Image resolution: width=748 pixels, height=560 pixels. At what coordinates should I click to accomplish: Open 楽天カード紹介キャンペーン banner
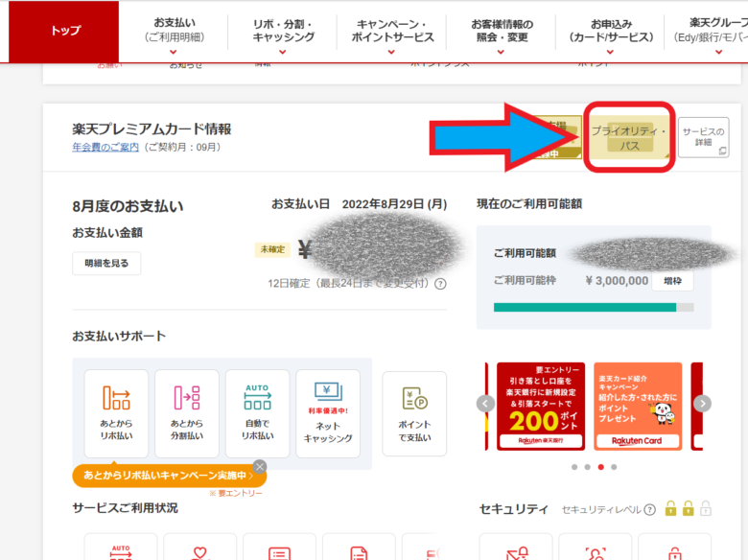(x=638, y=407)
